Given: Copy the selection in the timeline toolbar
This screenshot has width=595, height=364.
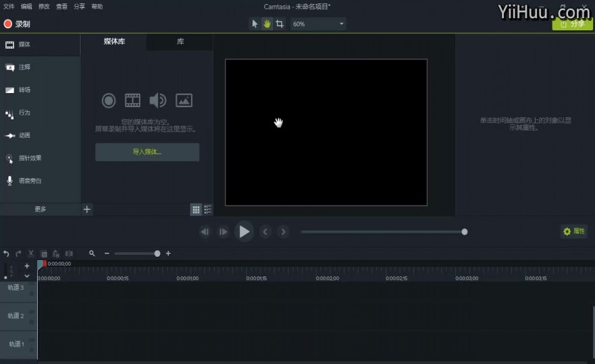Looking at the screenshot, I should (x=44, y=253).
